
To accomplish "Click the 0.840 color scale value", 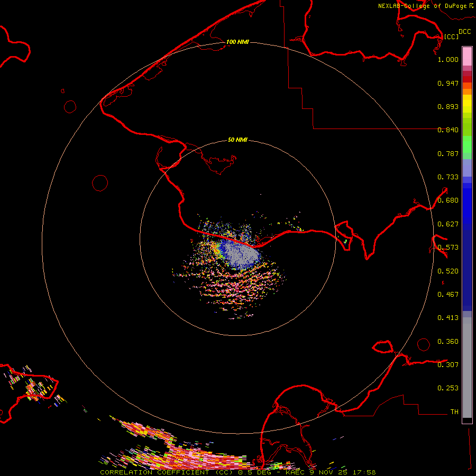I will [x=448, y=130].
